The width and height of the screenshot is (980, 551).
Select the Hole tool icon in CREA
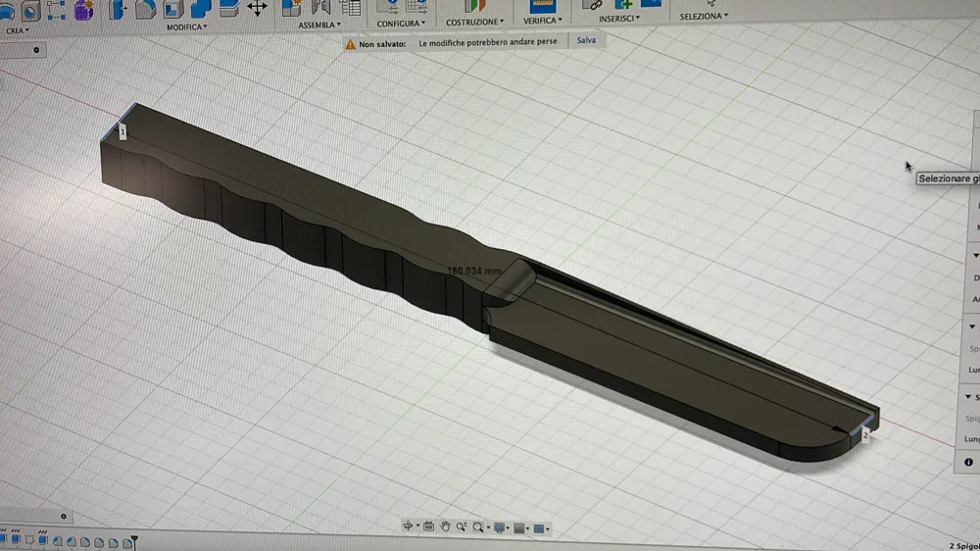(x=29, y=11)
